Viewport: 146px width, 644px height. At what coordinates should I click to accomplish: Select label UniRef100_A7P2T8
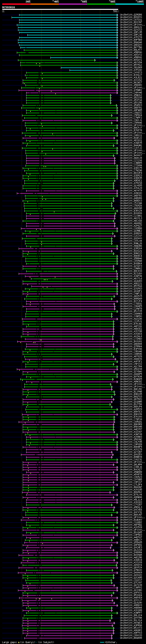(131, 37)
